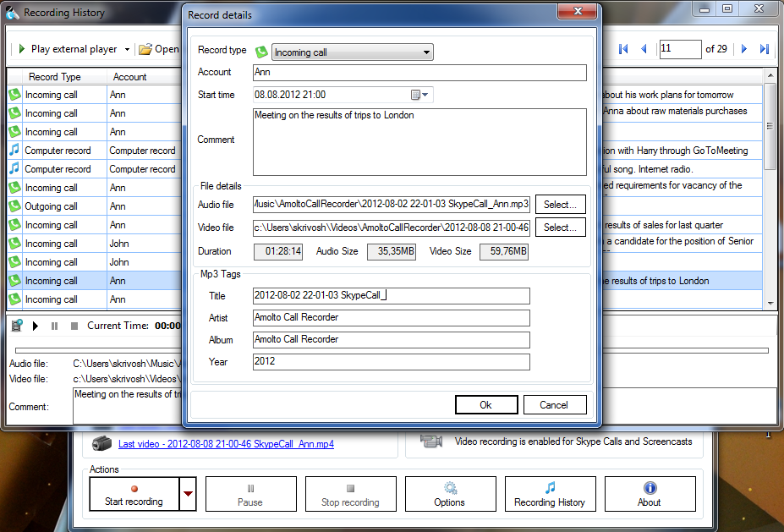Open the Options gear button
Viewport: 784px width, 532px height.
(449, 494)
